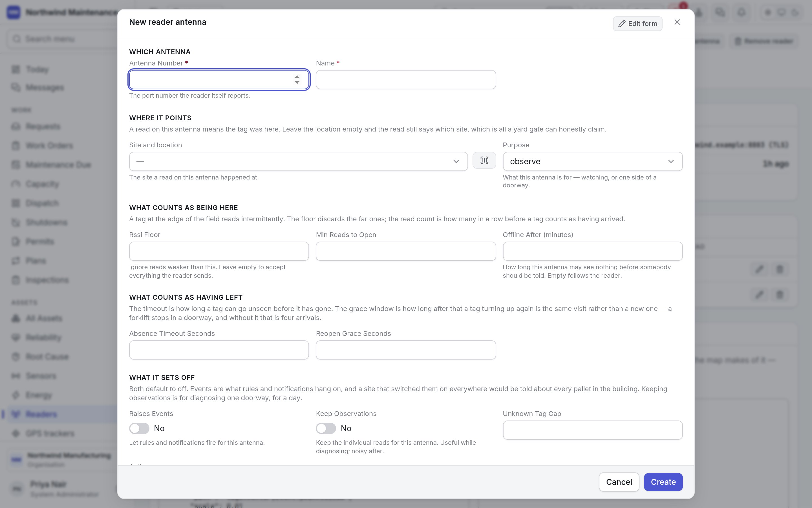Click the GPS trackers icon in sidebar
Viewport: 812px width, 508px height.
click(16, 433)
